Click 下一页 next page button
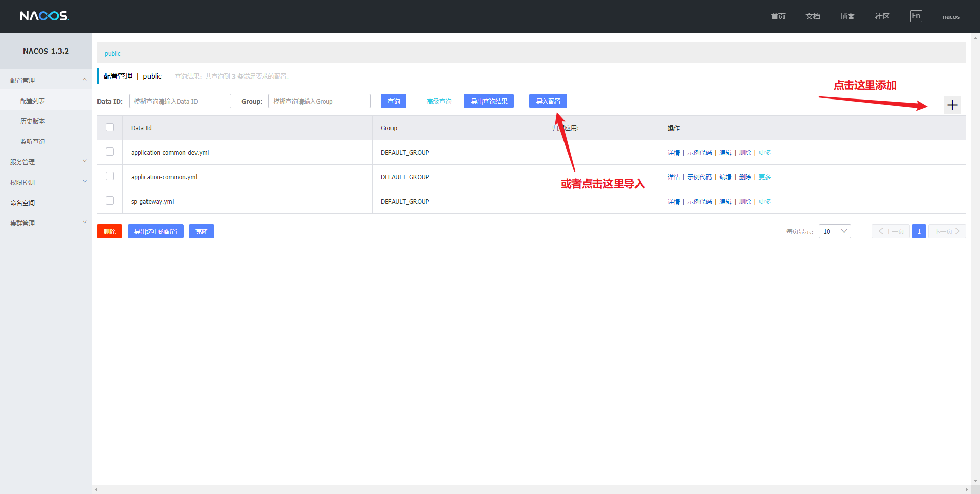This screenshot has width=980, height=494. point(947,231)
